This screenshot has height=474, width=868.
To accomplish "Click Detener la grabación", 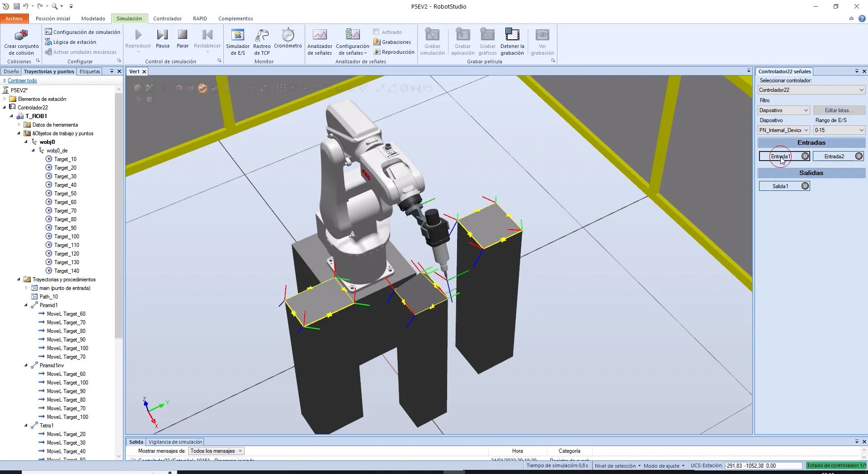I will click(512, 42).
